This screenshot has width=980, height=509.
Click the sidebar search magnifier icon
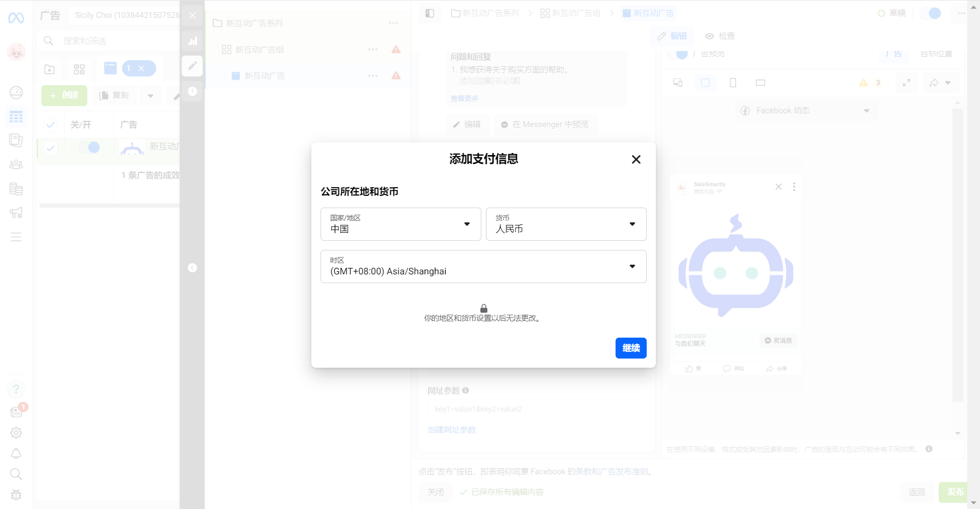click(16, 474)
